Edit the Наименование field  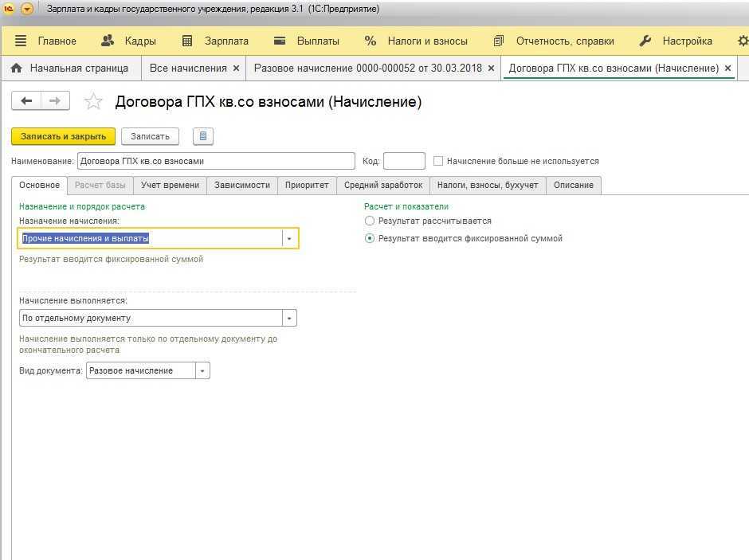click(216, 161)
